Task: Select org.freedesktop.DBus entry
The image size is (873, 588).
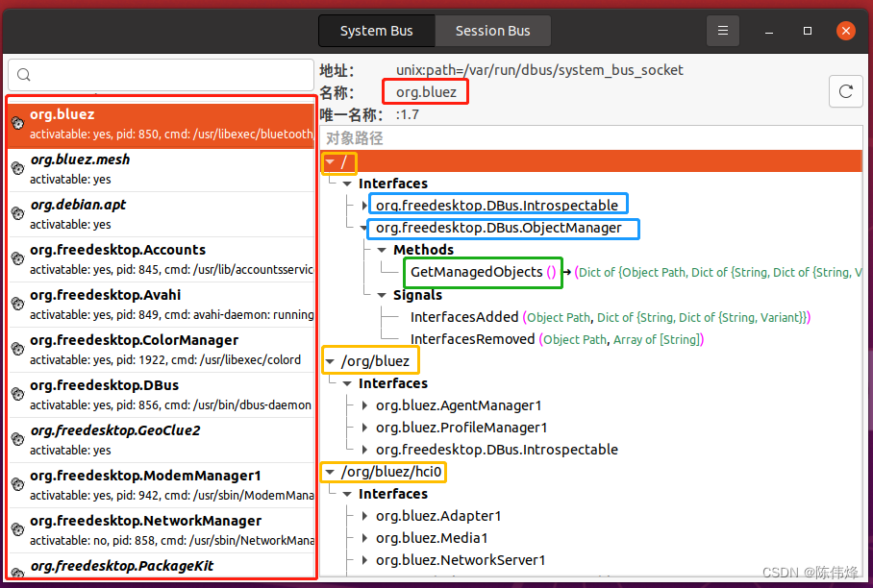Action: [162, 395]
